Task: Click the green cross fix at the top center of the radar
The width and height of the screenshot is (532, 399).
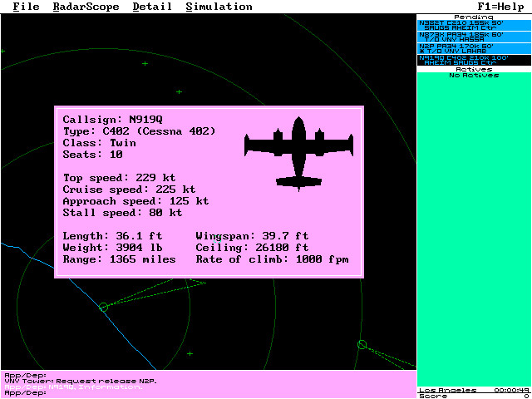Action: tap(145, 63)
